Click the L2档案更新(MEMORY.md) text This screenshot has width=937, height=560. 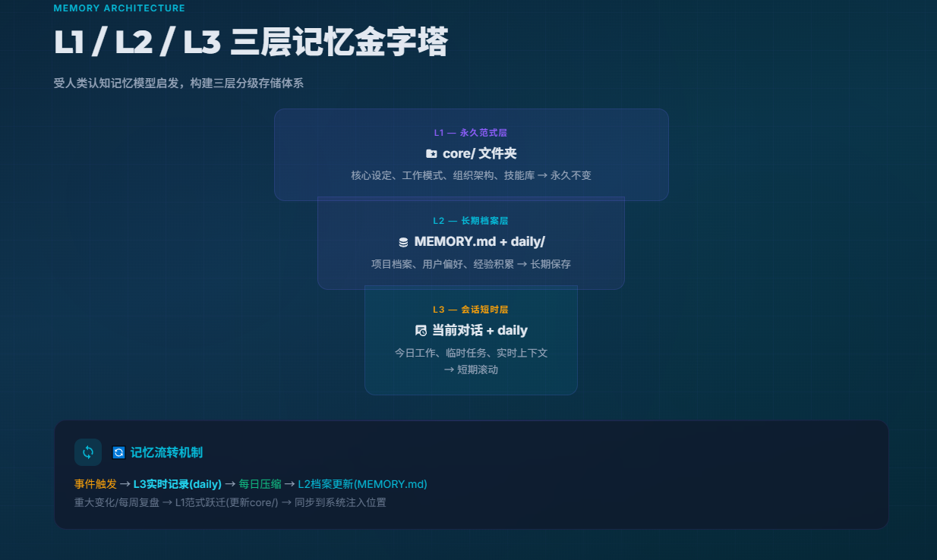pyautogui.click(x=362, y=484)
